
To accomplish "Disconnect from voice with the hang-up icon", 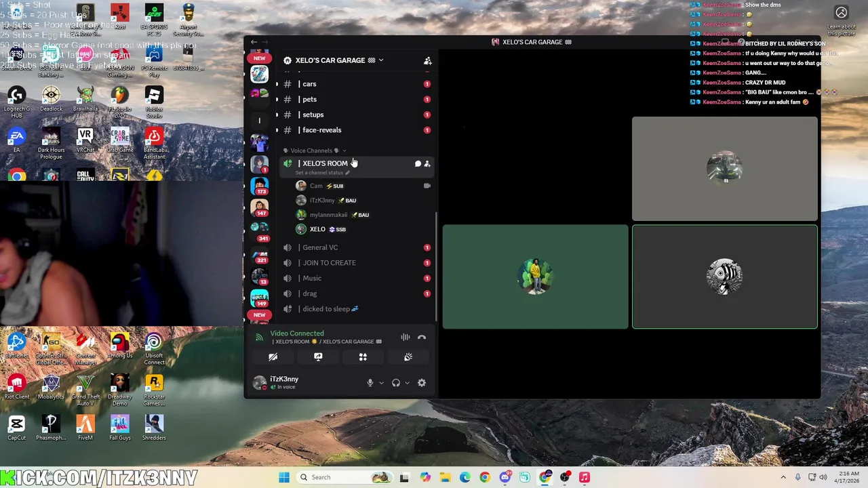I will click(422, 337).
